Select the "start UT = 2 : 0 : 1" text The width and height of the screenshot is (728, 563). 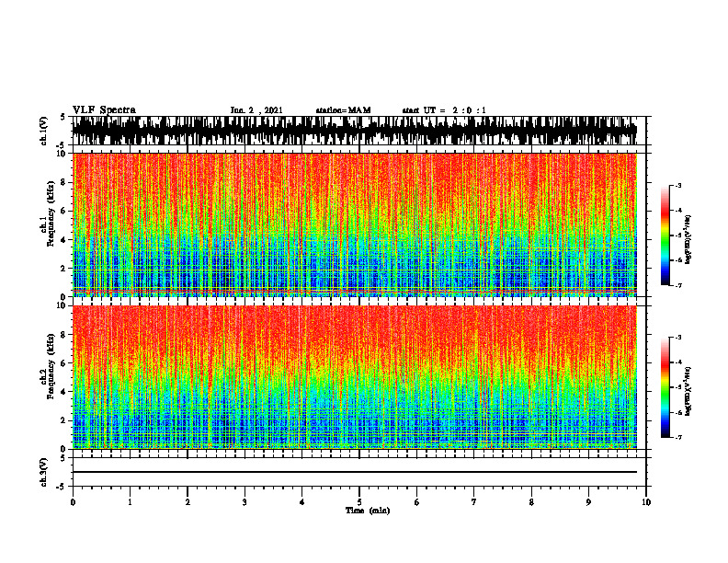(x=444, y=110)
